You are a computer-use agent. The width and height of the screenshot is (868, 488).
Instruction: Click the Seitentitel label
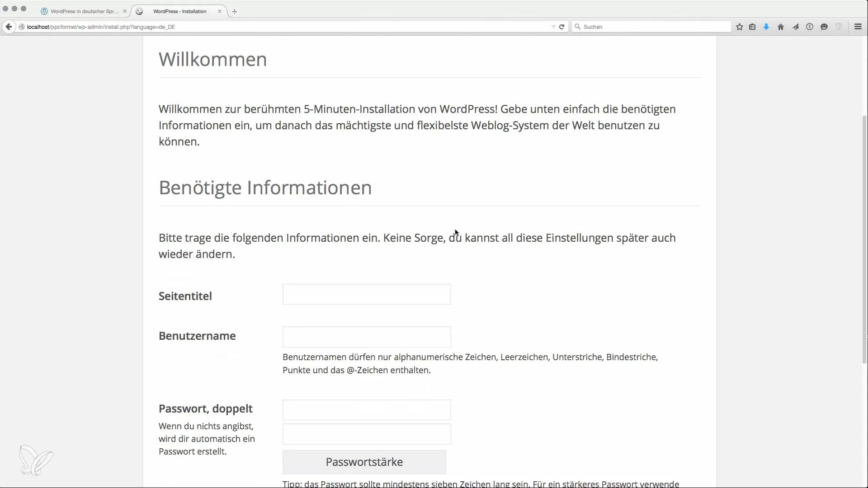pyautogui.click(x=185, y=296)
